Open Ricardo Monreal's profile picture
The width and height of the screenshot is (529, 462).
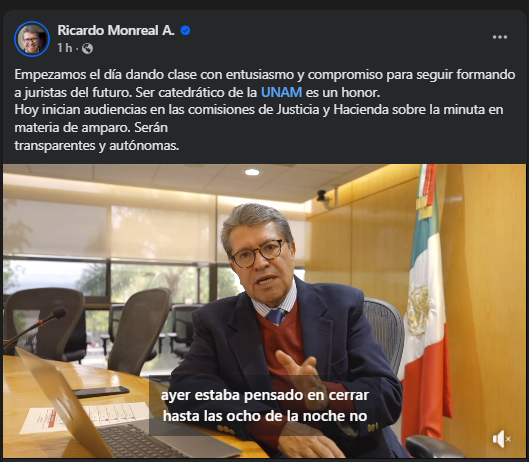point(32,39)
